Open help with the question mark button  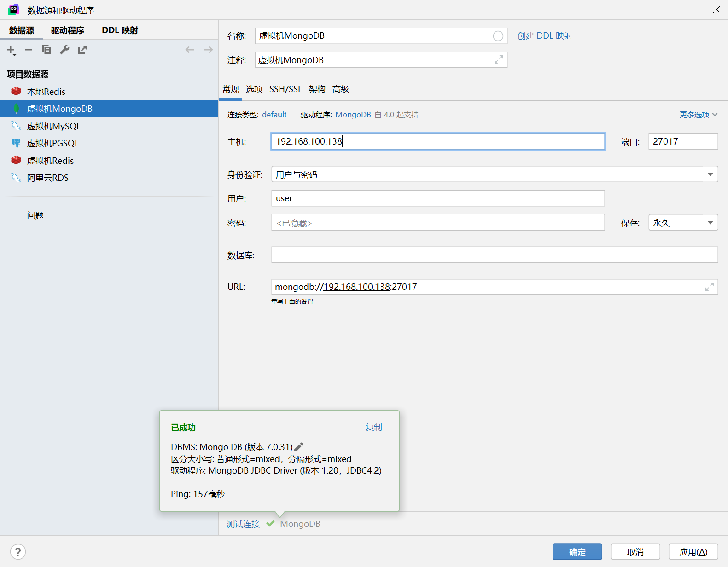click(x=18, y=552)
